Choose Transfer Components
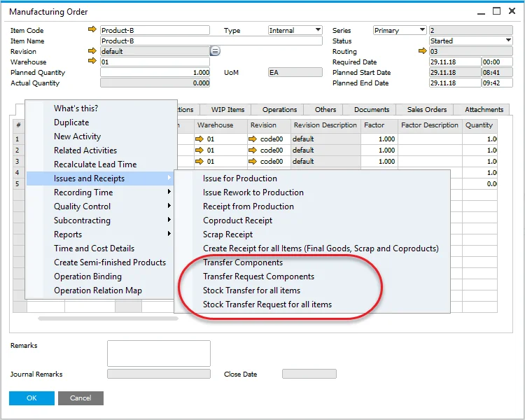This screenshot has height=420, width=525. [x=243, y=262]
